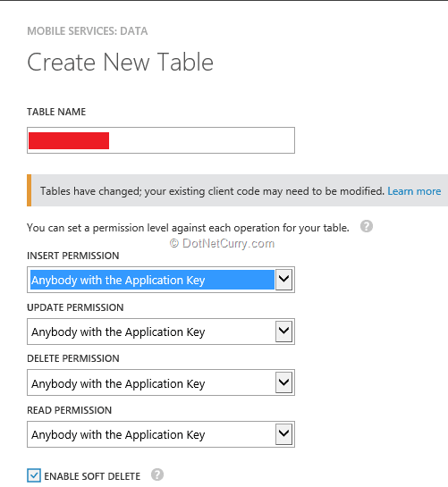
Task: Open the Learn more link
Action: (x=414, y=191)
